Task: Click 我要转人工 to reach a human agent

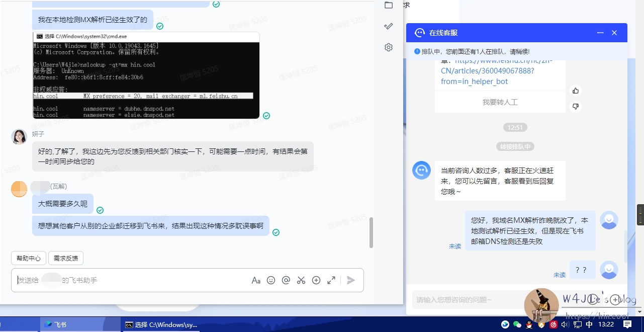Action: pyautogui.click(x=500, y=102)
